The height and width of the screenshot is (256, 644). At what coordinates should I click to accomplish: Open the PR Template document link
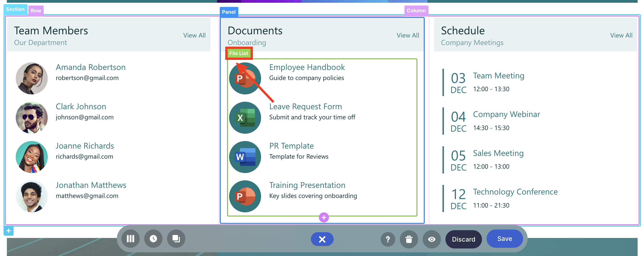[x=291, y=146]
